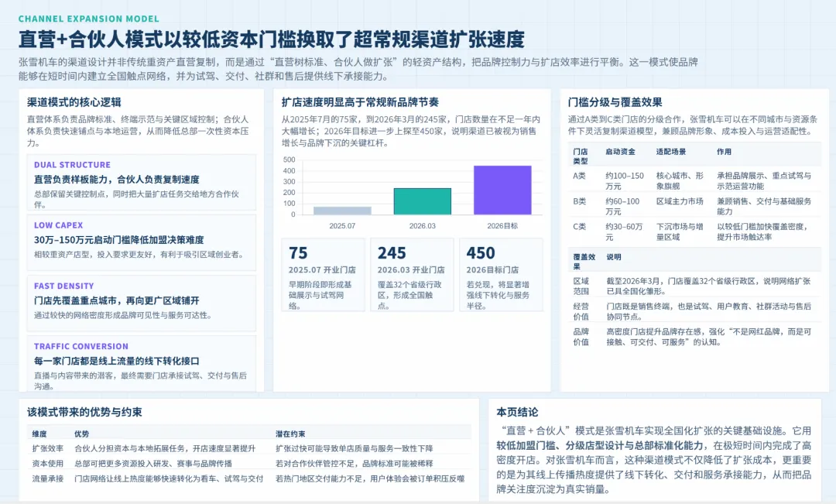Select the 245 开业门店 stat card

pyautogui.click(x=412, y=271)
